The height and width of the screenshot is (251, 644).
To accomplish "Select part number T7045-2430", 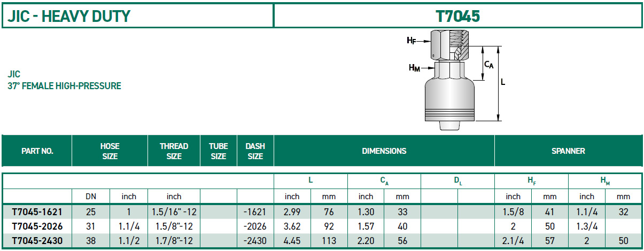I will tap(37, 241).
